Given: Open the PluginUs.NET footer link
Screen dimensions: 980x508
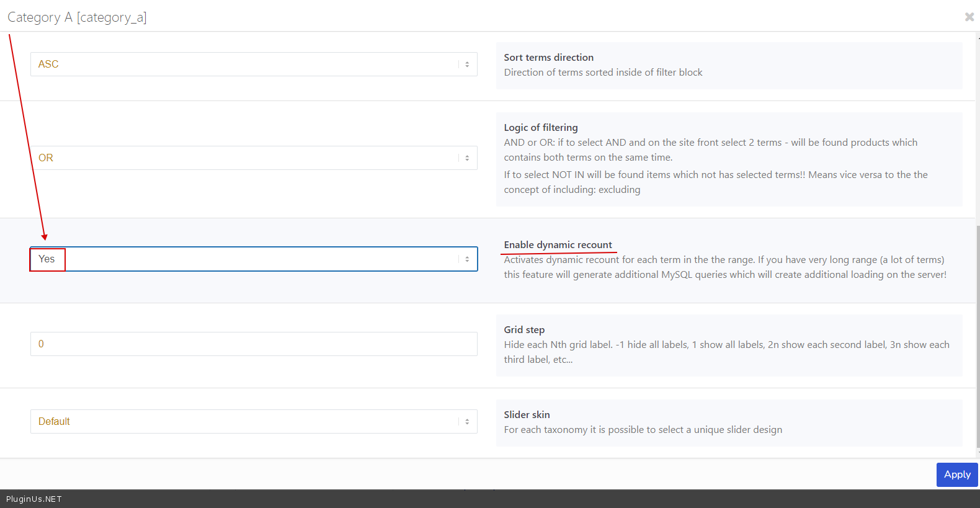Looking at the screenshot, I should (x=34, y=499).
